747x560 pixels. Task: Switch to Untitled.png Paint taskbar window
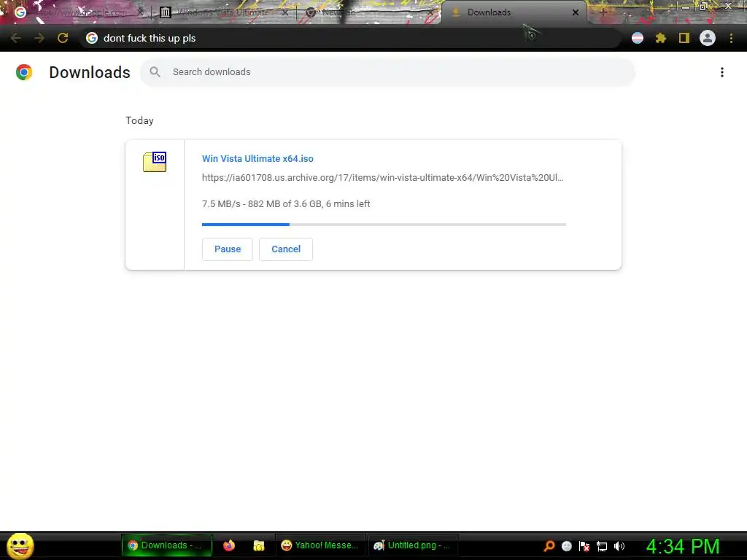[413, 545]
